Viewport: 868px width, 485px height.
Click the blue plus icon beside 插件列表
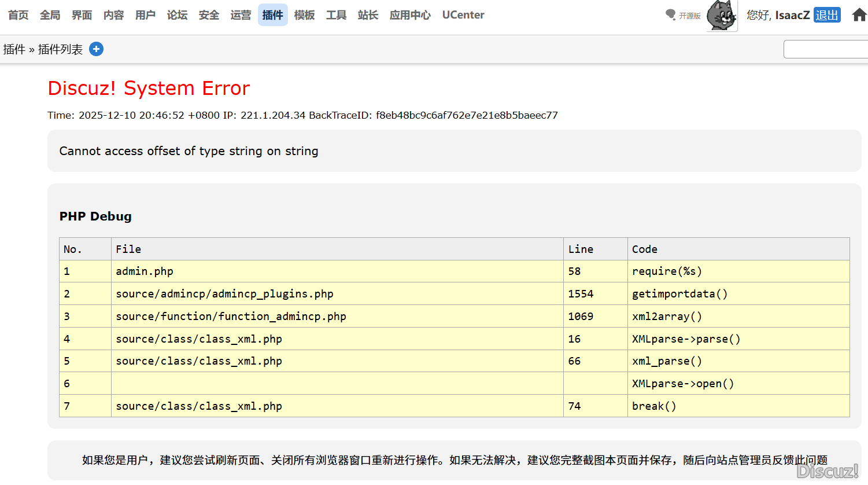(97, 49)
